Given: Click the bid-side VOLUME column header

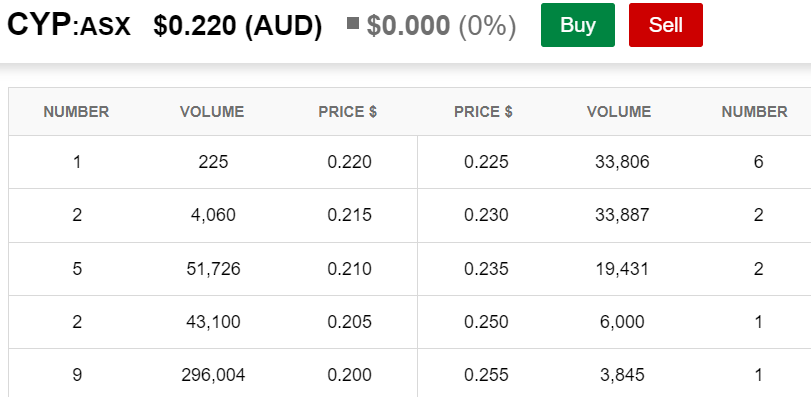Looking at the screenshot, I should pos(212,112).
